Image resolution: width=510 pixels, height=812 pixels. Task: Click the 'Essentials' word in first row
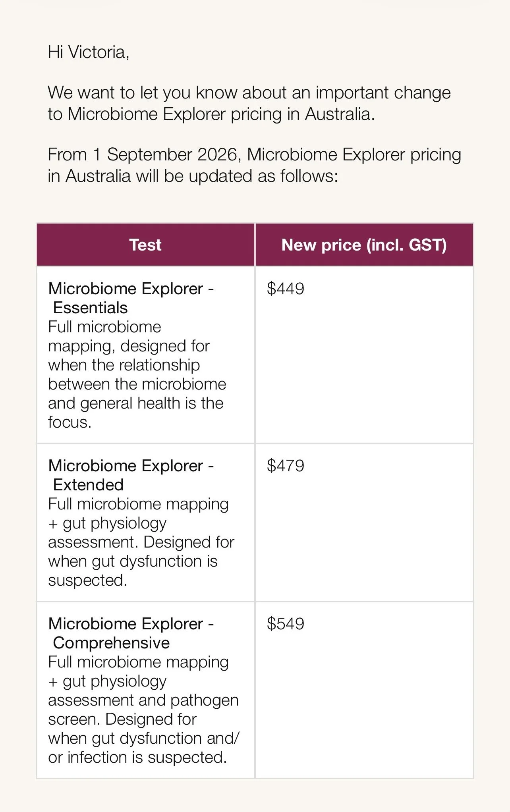point(90,308)
